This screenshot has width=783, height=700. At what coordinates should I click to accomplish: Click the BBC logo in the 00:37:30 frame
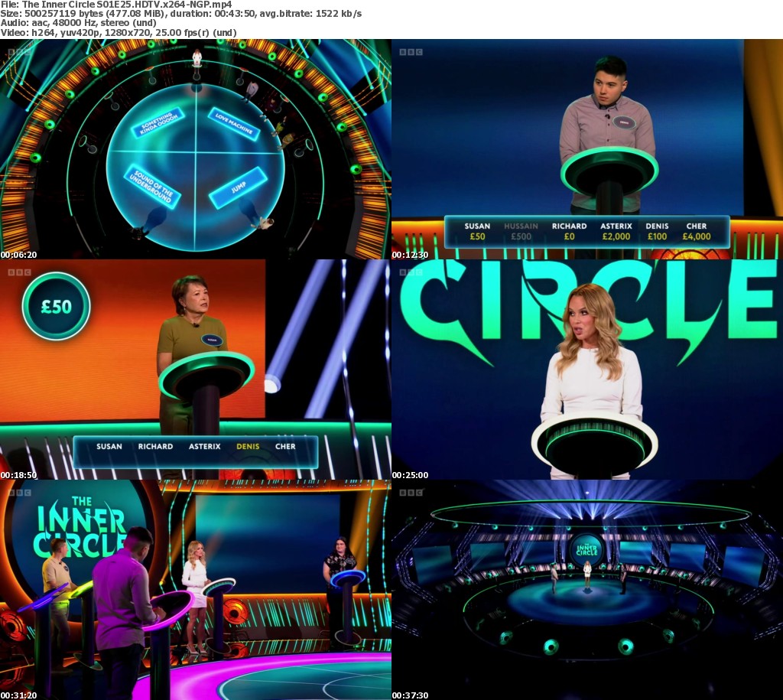pos(410,492)
